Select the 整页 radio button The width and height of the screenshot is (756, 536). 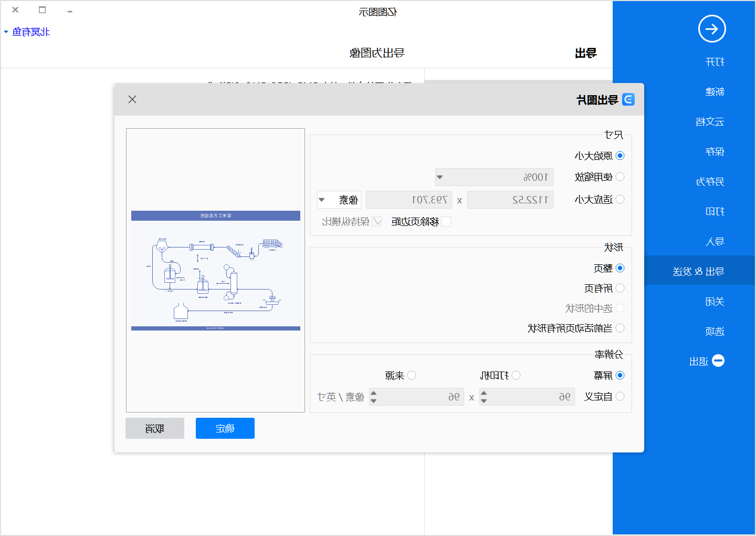[620, 268]
